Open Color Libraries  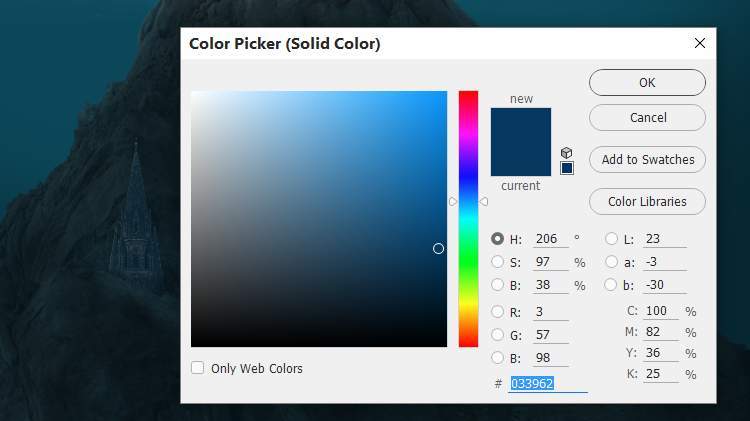647,201
